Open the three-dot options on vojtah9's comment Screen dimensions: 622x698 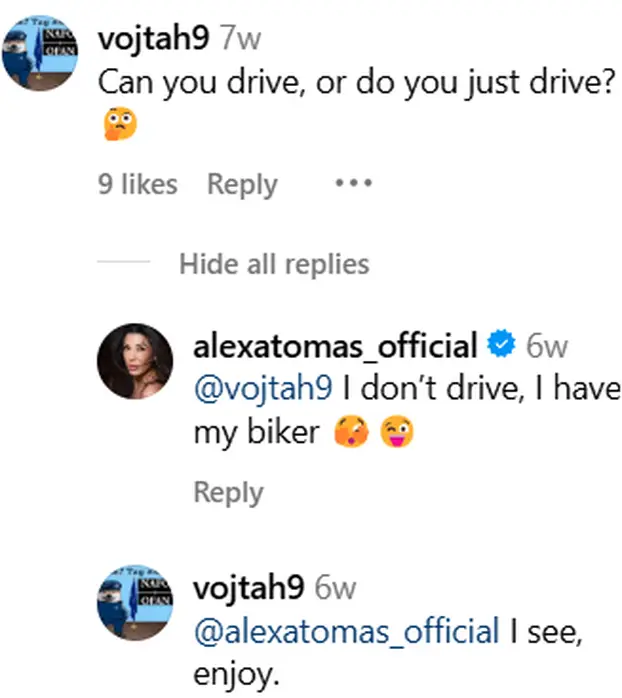pos(354,184)
